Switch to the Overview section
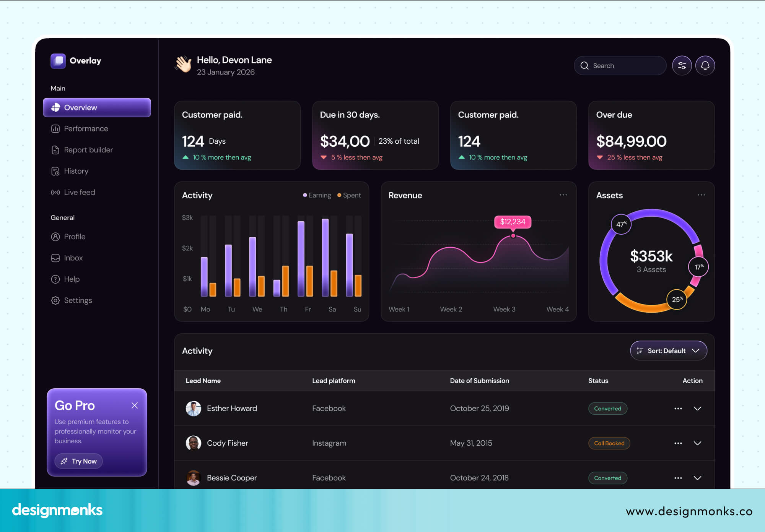Viewport: 765px width, 532px height. [x=80, y=107]
